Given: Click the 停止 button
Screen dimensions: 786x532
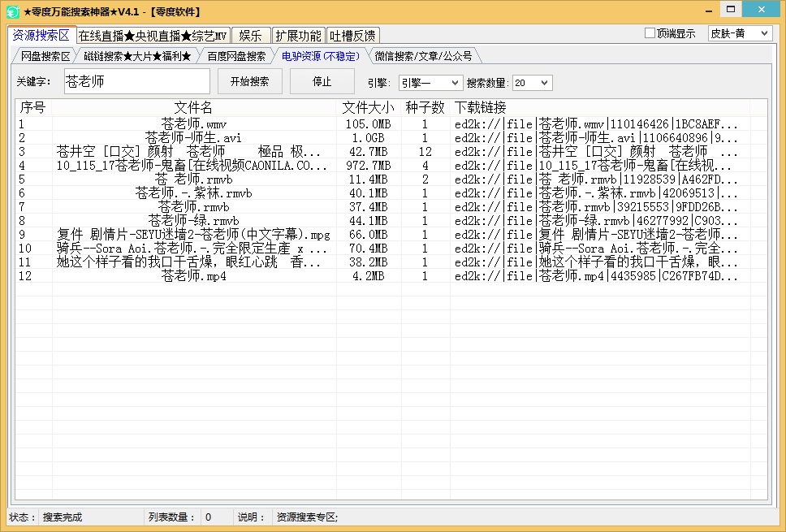Looking at the screenshot, I should [322, 81].
